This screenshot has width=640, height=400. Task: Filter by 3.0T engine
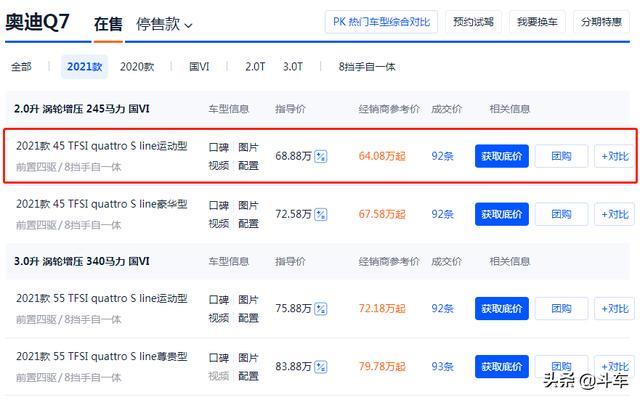[293, 67]
